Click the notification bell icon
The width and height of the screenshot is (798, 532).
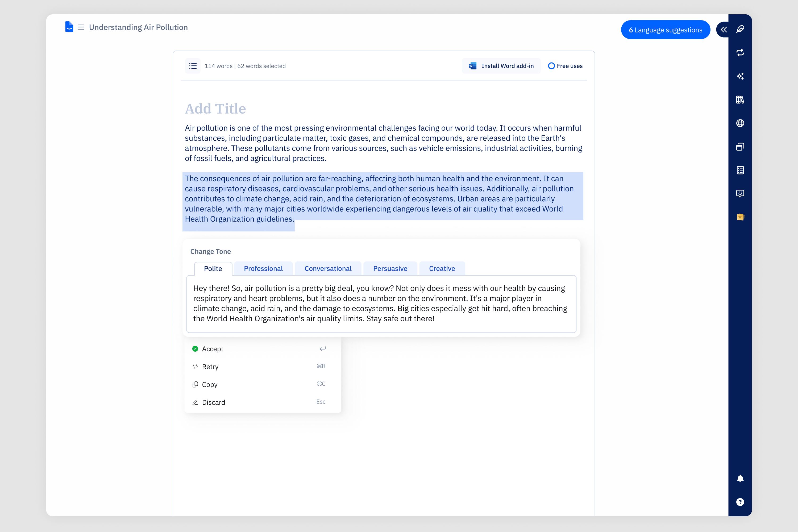pos(740,478)
